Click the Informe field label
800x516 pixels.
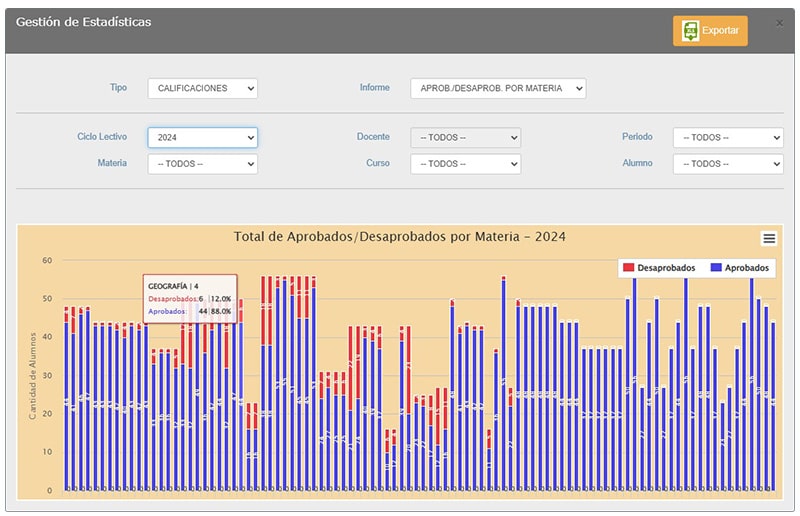coord(374,87)
